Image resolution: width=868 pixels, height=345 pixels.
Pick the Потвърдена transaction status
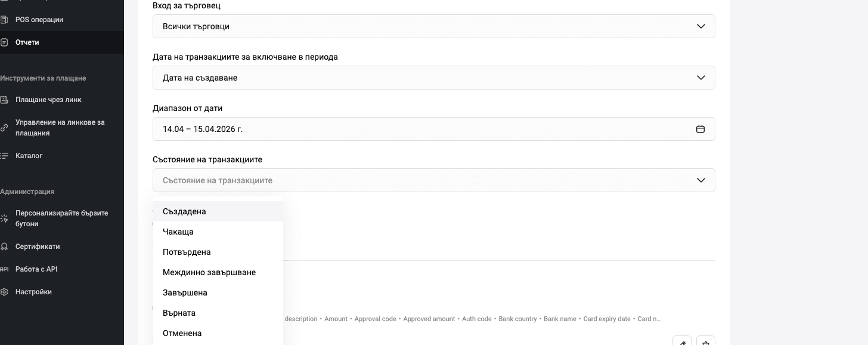(x=187, y=252)
